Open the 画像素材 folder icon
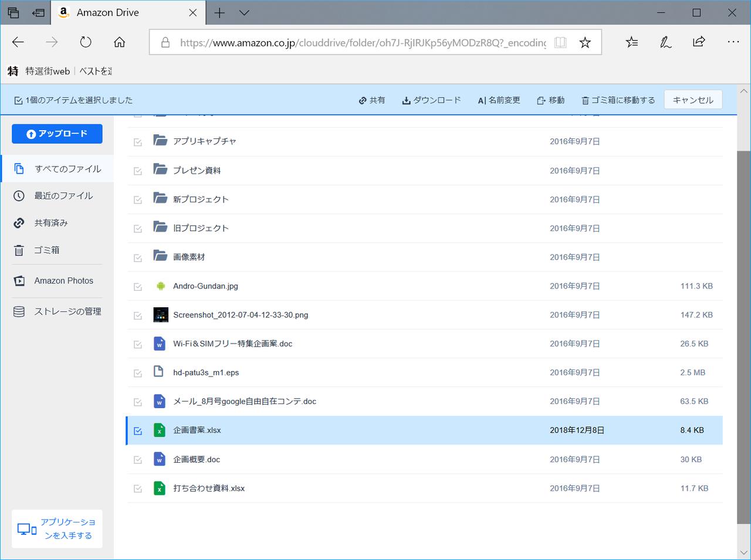The height and width of the screenshot is (560, 751). coord(160,256)
